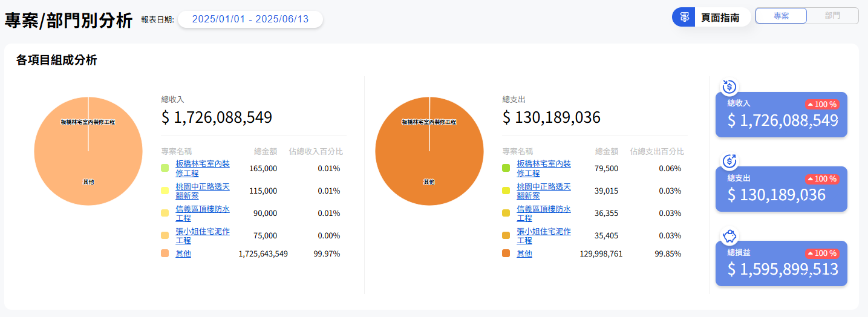Image resolution: width=868 pixels, height=317 pixels.
Task: Click the dark orange swatch for expense 其他
Action: pos(506,253)
